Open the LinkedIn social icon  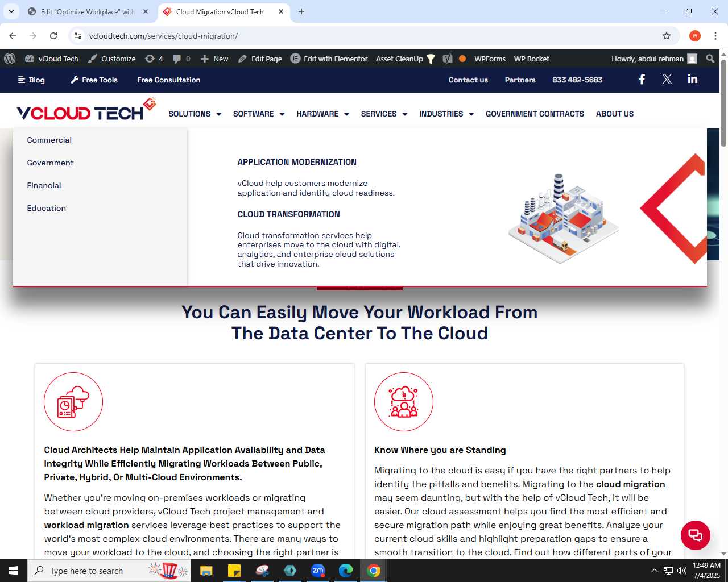click(692, 79)
